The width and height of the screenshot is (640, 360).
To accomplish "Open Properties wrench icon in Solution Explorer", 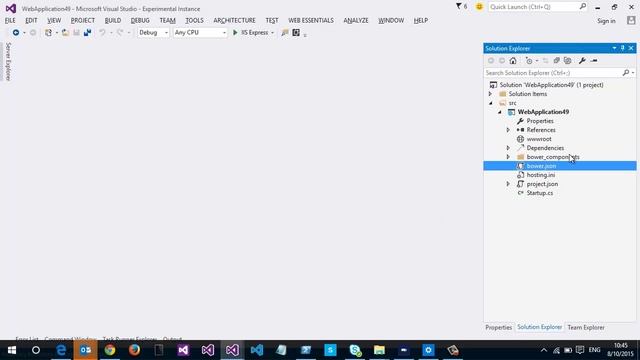I will tap(582, 61).
